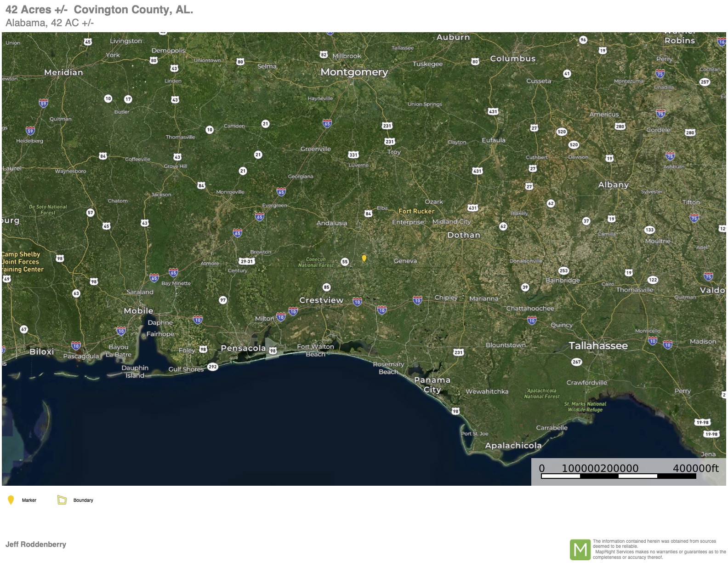The width and height of the screenshot is (728, 563).
Task: Select the Montgomery city label
Action: point(354,72)
